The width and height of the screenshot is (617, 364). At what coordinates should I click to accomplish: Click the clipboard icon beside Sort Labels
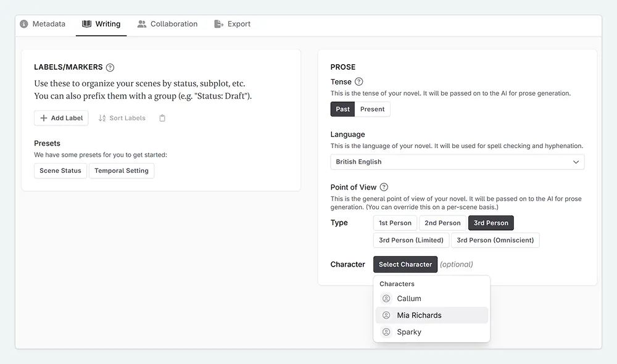click(162, 118)
